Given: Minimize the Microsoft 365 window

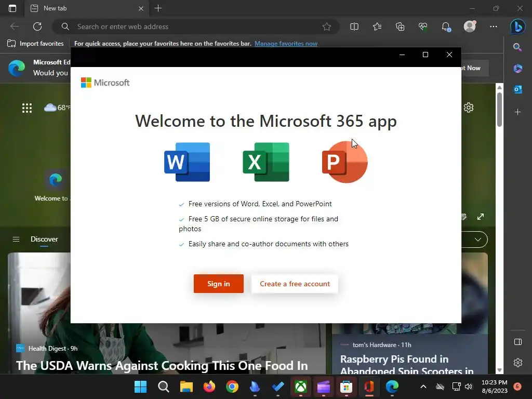Looking at the screenshot, I should (402, 55).
